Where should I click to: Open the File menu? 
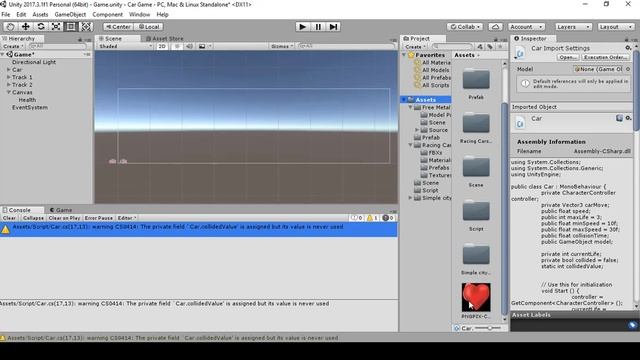pyautogui.click(x=6, y=14)
